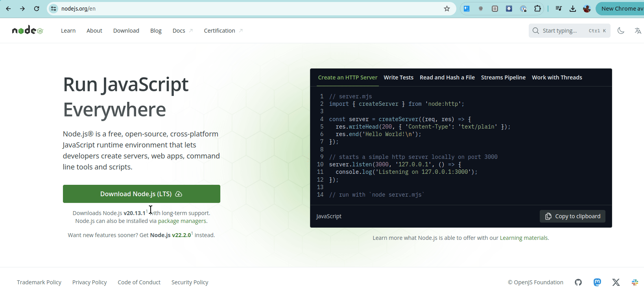
Task: Follow the package managers link
Action: click(182, 221)
